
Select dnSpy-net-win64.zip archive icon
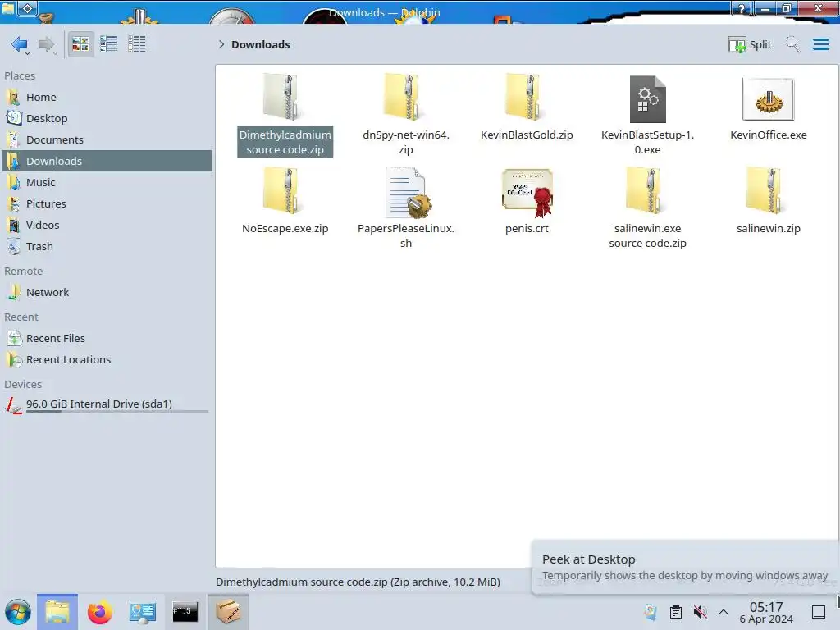(x=405, y=97)
